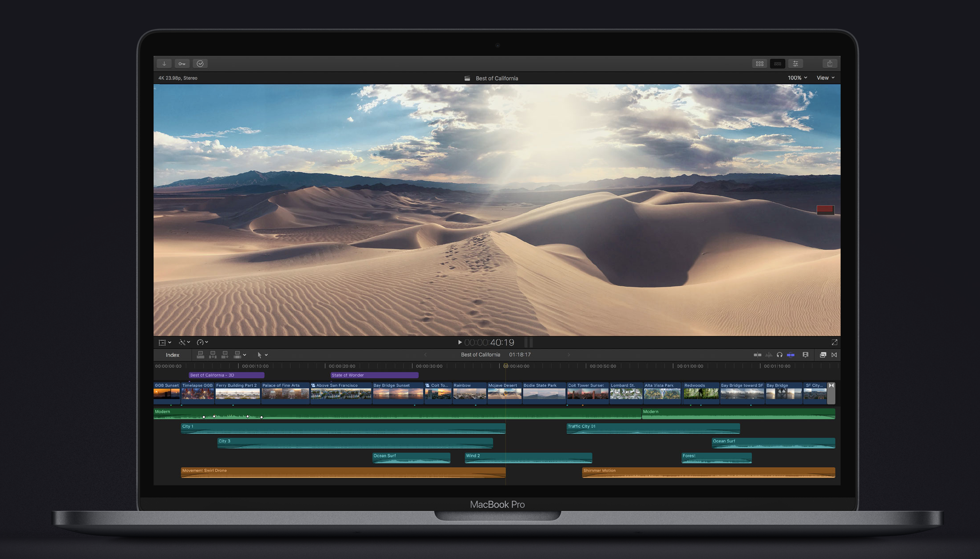Toggle the browser panel grid icon
The height and width of the screenshot is (559, 980).
(759, 63)
